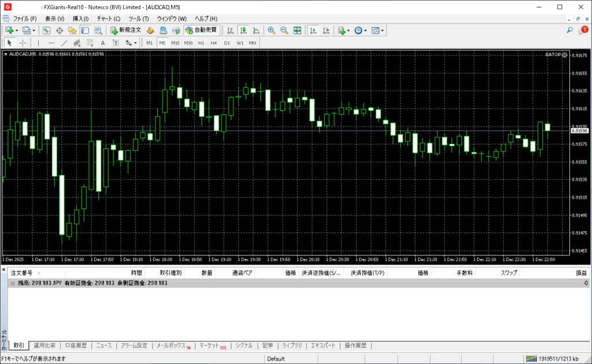Click the connection status bars indicator
The height and width of the screenshot is (364, 592).
pos(530,359)
